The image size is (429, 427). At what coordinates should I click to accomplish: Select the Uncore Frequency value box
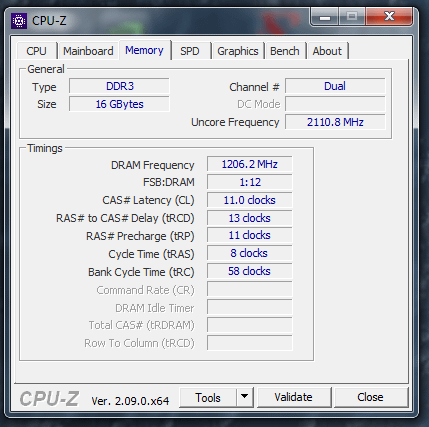pyautogui.click(x=335, y=122)
